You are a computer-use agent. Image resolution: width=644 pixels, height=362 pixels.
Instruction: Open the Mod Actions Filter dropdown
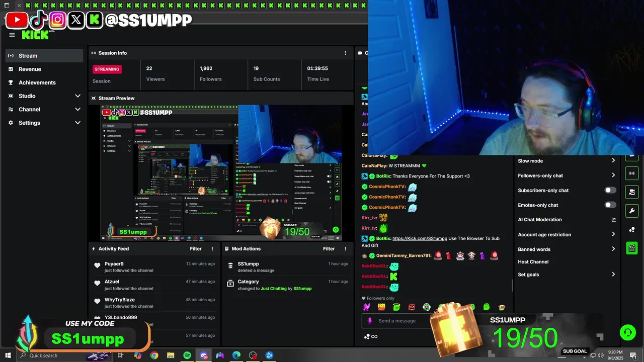click(329, 249)
